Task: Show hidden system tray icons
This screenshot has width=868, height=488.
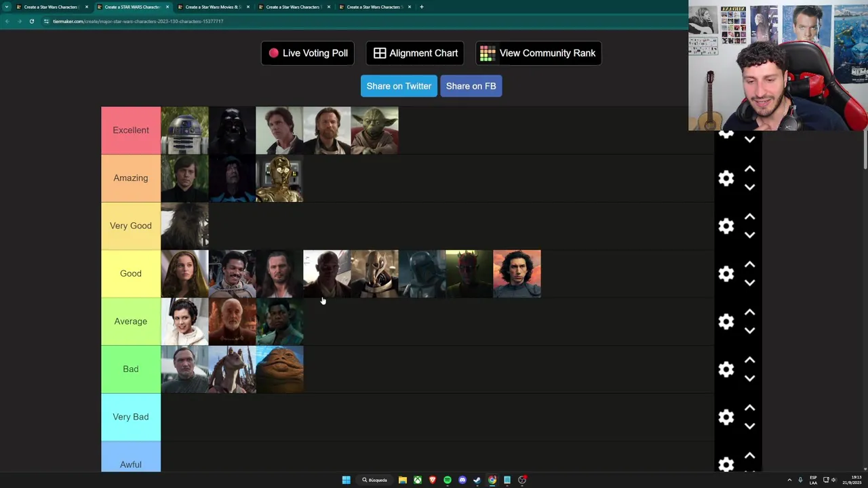Action: click(789, 480)
